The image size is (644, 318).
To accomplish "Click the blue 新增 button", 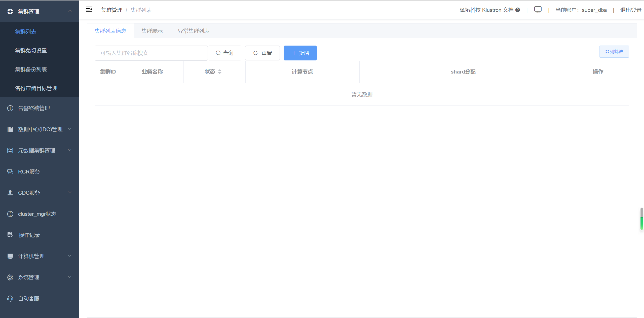I will [x=300, y=53].
